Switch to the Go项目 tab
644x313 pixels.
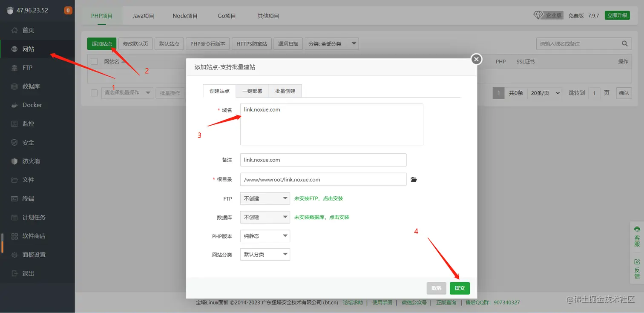click(x=227, y=16)
